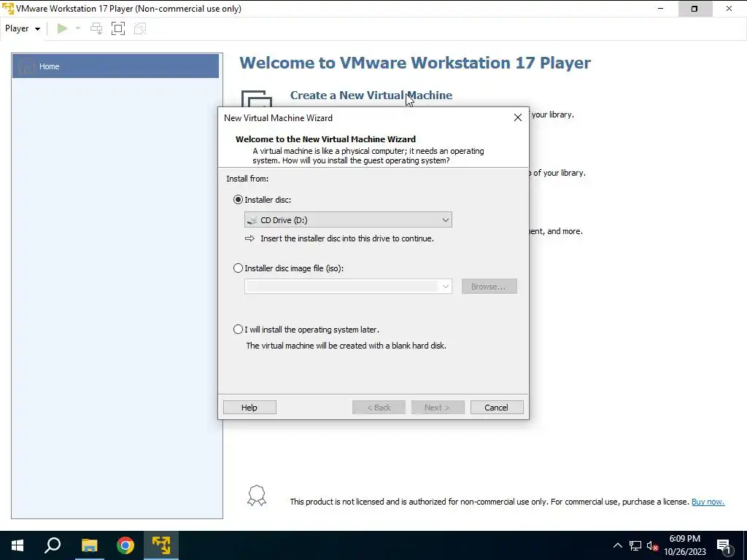Choose I will install the operating system later
747x560 pixels.
(238, 330)
